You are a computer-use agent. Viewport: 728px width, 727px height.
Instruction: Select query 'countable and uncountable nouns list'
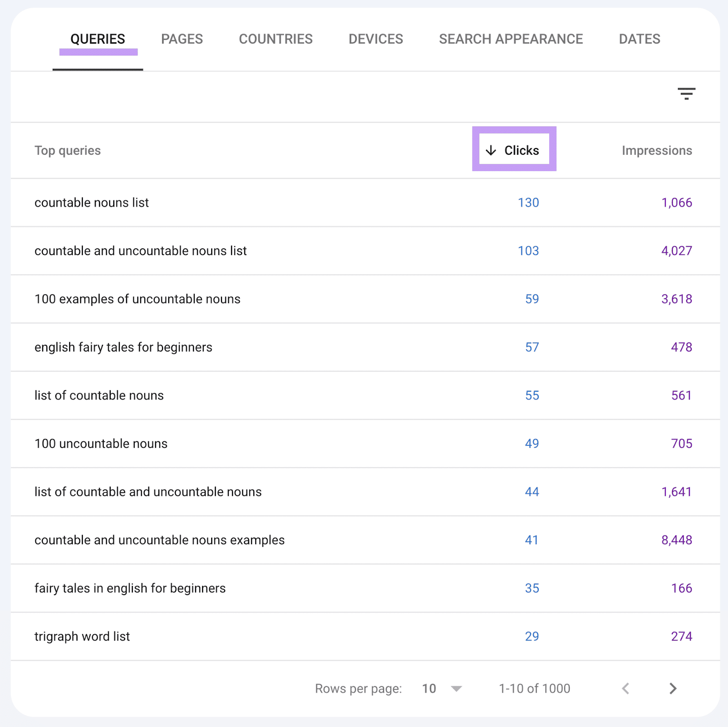click(141, 251)
